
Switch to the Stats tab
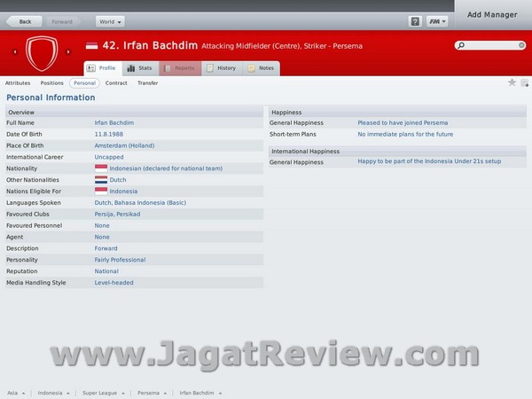140,68
